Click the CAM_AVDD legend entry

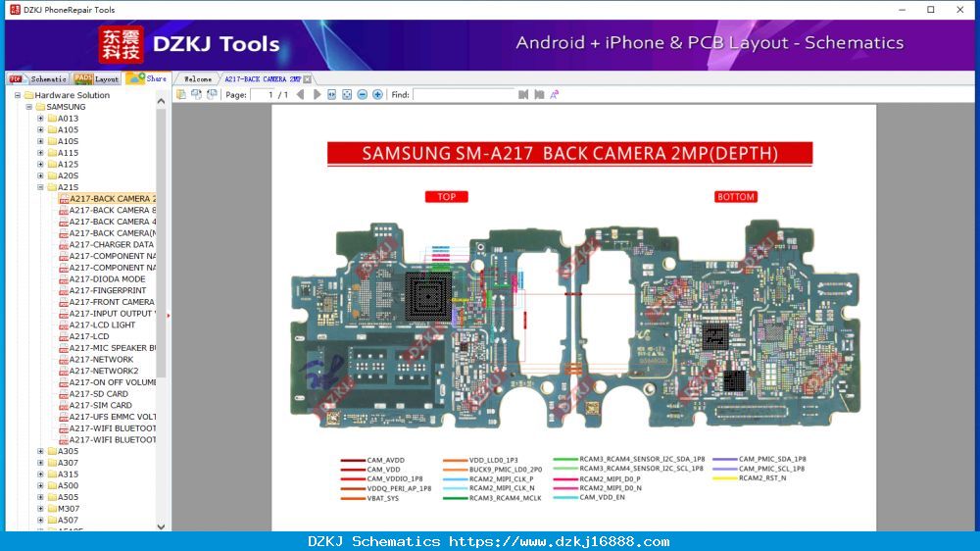(x=372, y=461)
